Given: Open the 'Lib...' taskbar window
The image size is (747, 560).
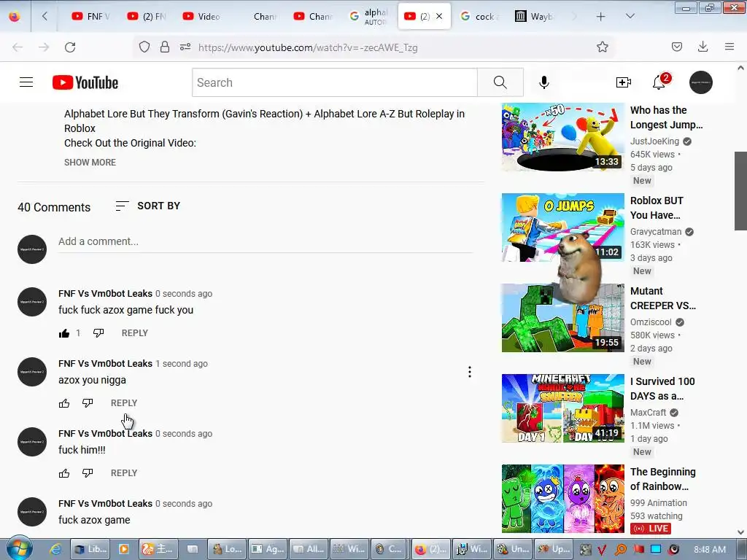Looking at the screenshot, I should click(90, 549).
